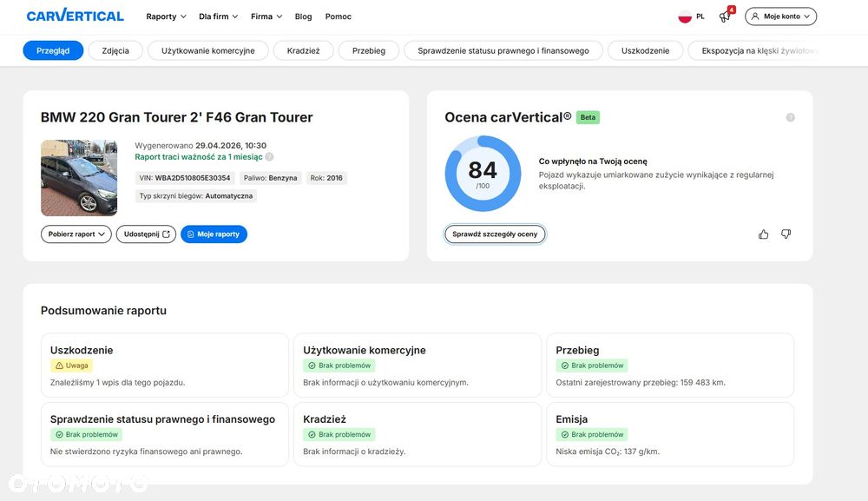Switch to the Zdjęcia tab
Viewport: 868px width, 501px height.
point(115,50)
